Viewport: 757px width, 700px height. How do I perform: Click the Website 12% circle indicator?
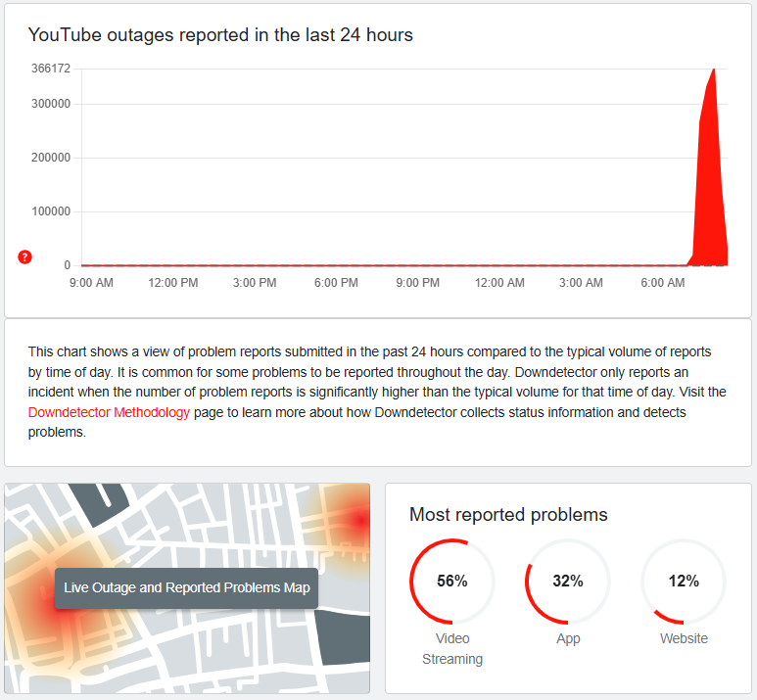[x=684, y=582]
